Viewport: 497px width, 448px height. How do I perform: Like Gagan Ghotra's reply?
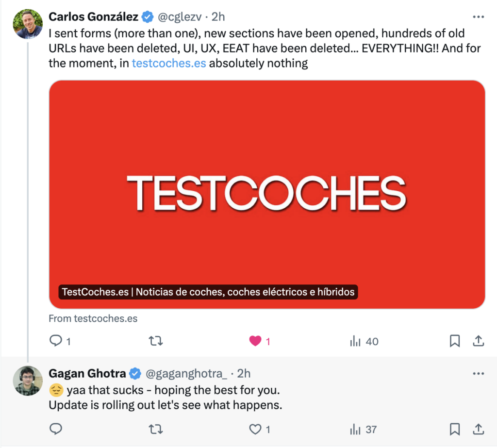point(255,429)
